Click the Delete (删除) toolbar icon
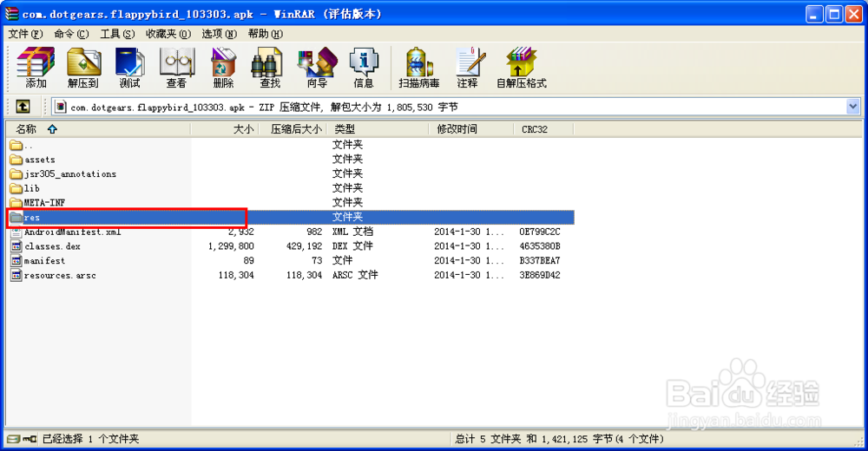 (223, 68)
